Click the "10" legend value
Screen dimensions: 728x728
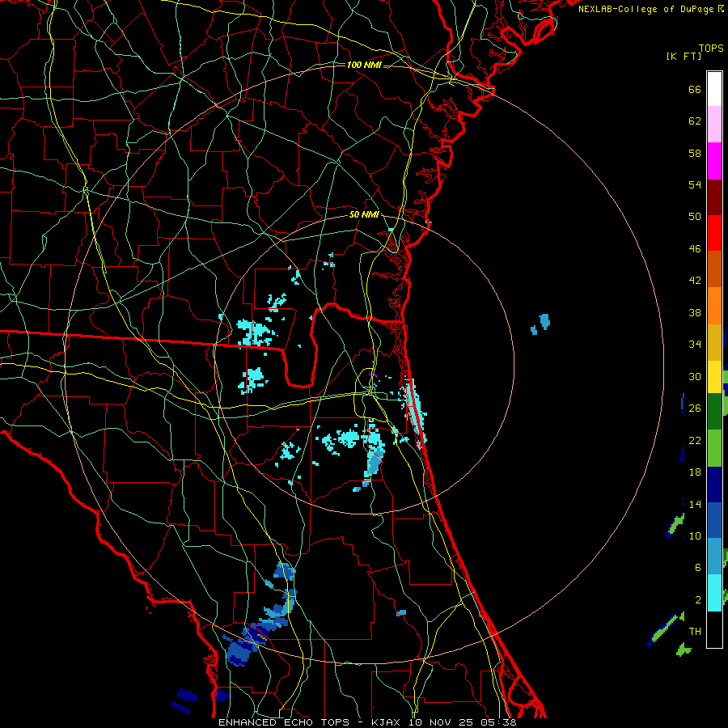(695, 535)
